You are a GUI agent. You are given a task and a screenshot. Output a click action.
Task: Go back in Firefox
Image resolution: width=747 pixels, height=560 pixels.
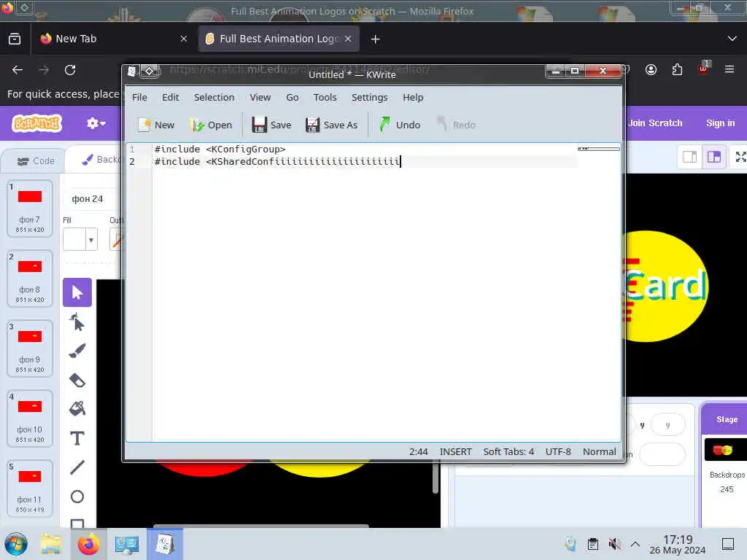tap(18, 70)
